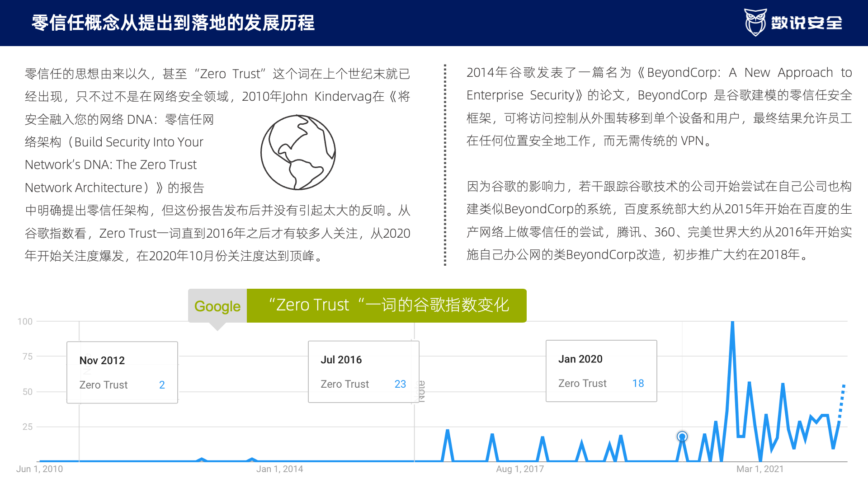Click the text line starting 施自己办公网的类BeyondCorp改造
Image resolution: width=868 pixels, height=488 pixels.
638,254
